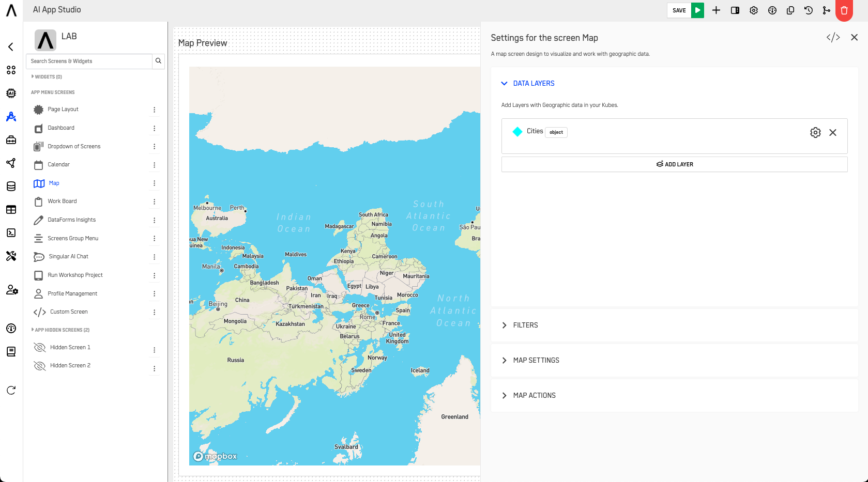
Task: Expand the MAP SETTINGS section
Action: [530, 360]
